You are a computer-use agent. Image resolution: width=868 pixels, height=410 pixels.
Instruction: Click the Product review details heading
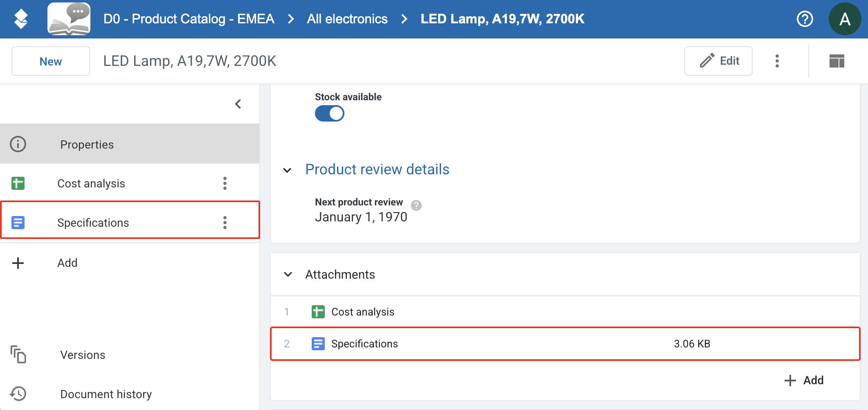pos(377,169)
